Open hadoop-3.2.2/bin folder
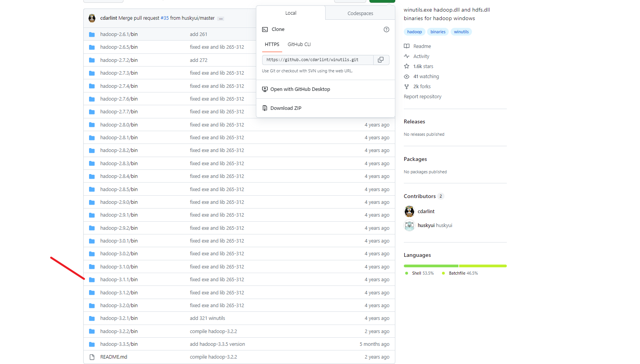 click(x=119, y=332)
